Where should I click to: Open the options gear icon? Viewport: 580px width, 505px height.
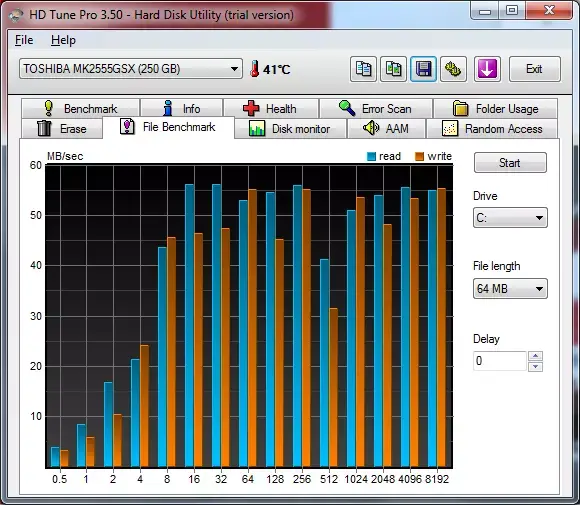(453, 69)
